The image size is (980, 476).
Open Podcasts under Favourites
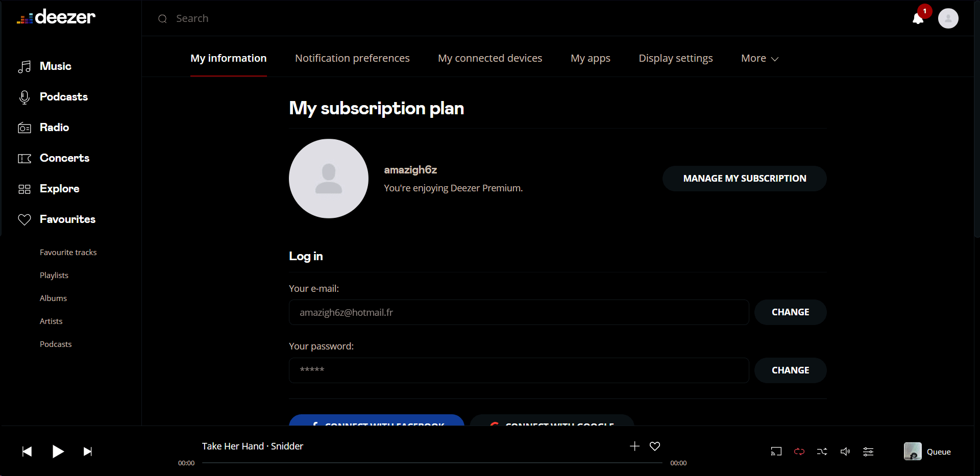pyautogui.click(x=56, y=344)
